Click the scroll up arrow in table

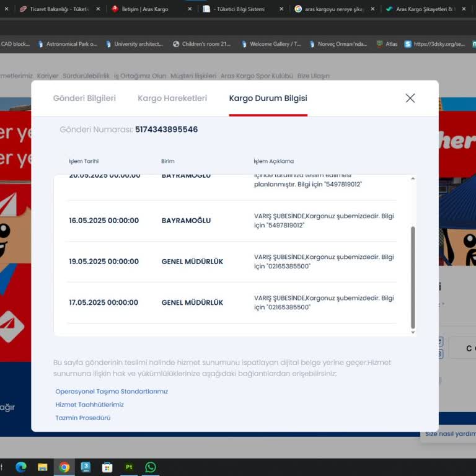pyautogui.click(x=413, y=178)
